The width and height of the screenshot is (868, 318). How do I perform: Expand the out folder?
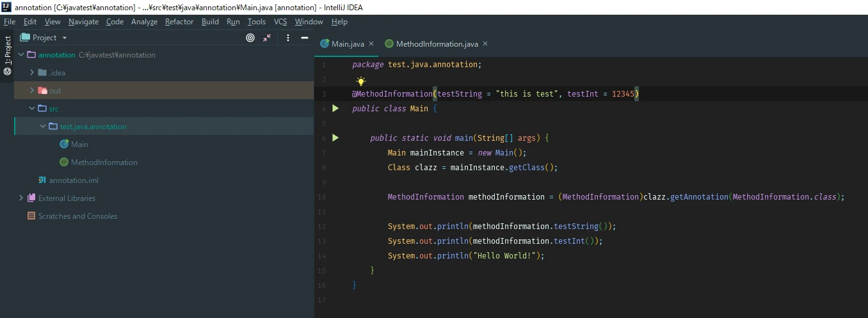click(32, 91)
